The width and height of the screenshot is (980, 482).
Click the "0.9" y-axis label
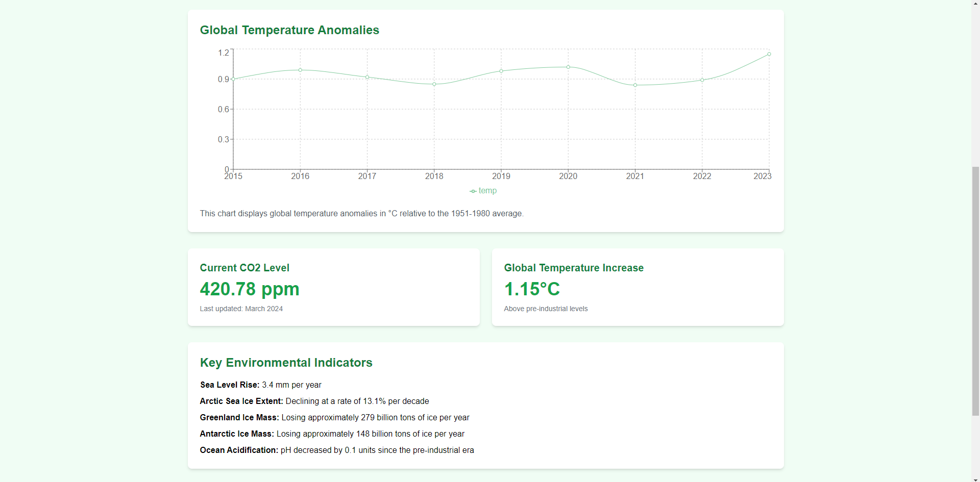pyautogui.click(x=224, y=79)
